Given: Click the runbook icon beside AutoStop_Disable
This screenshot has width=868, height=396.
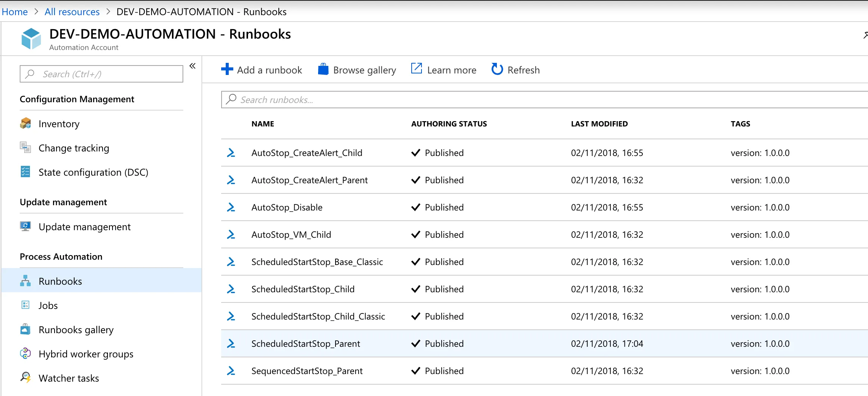Looking at the screenshot, I should (x=231, y=207).
